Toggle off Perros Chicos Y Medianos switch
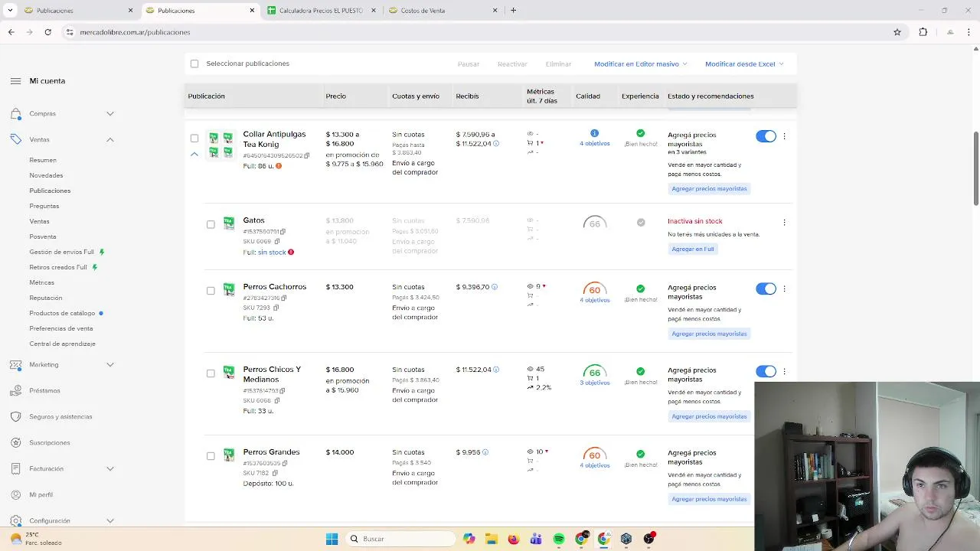Screen dimensions: 980x551 click(766, 371)
